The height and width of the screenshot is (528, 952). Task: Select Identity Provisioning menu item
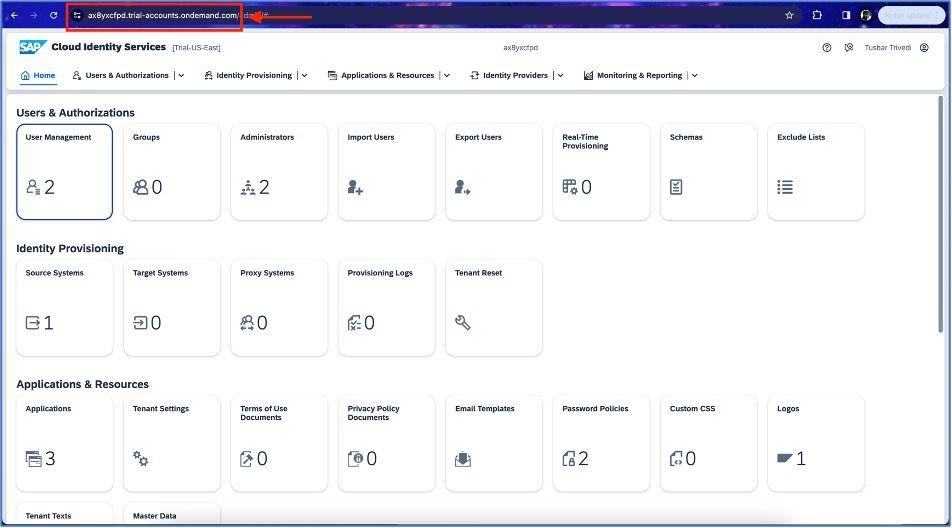(248, 75)
